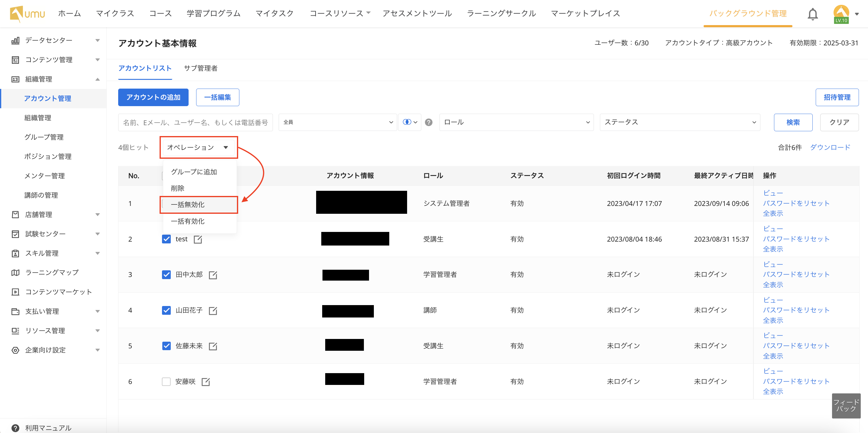This screenshot has width=868, height=433.
Task: Click the name or email search field
Action: pyautogui.click(x=195, y=122)
